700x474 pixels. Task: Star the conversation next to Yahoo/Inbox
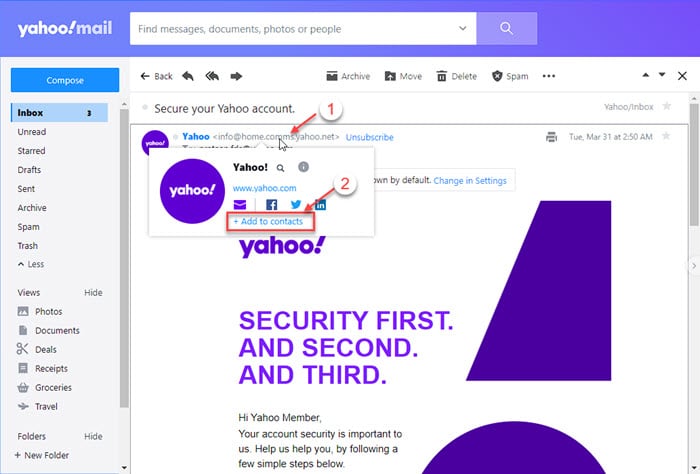pyautogui.click(x=667, y=106)
